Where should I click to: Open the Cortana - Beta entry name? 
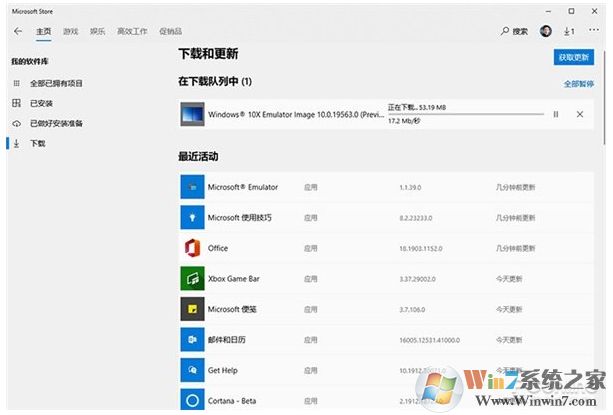pos(232,401)
